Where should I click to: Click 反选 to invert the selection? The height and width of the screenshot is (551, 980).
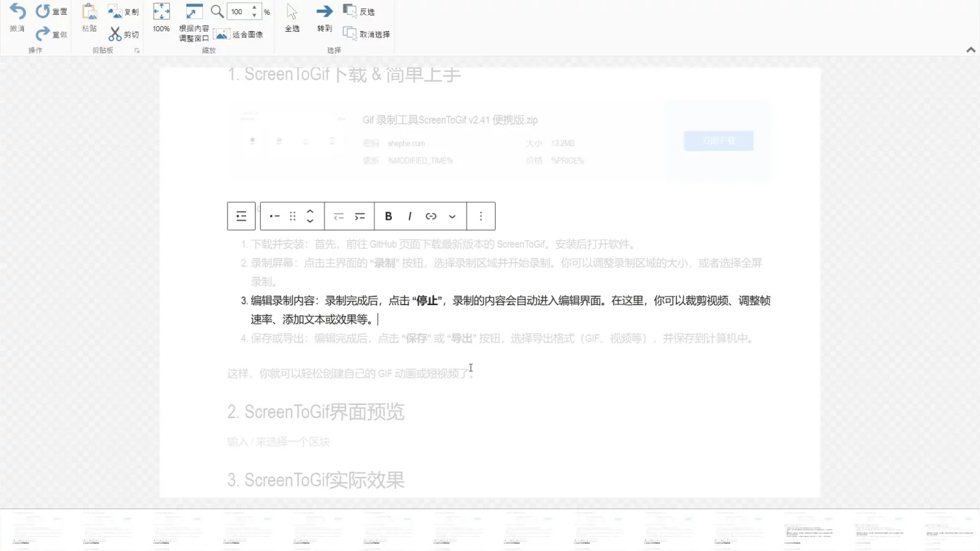click(x=359, y=11)
